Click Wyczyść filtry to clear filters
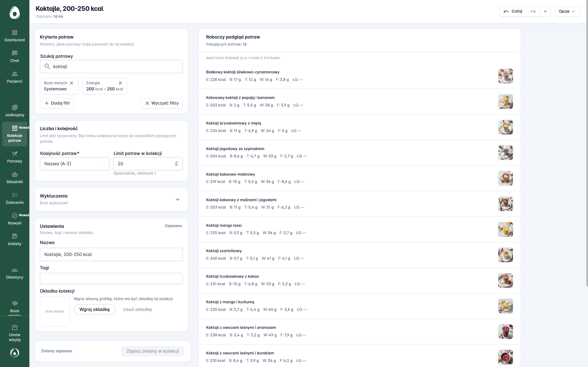The width and height of the screenshot is (588, 367). 162,103
